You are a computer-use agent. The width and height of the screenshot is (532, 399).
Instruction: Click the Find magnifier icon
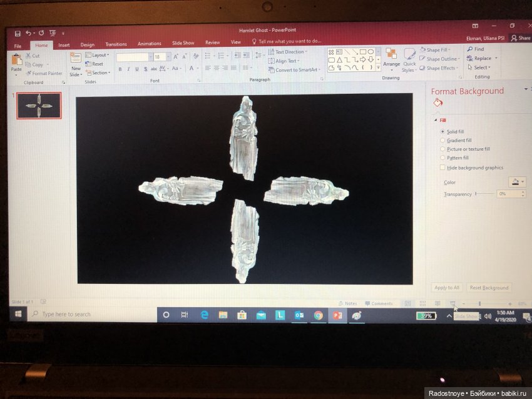click(x=468, y=49)
